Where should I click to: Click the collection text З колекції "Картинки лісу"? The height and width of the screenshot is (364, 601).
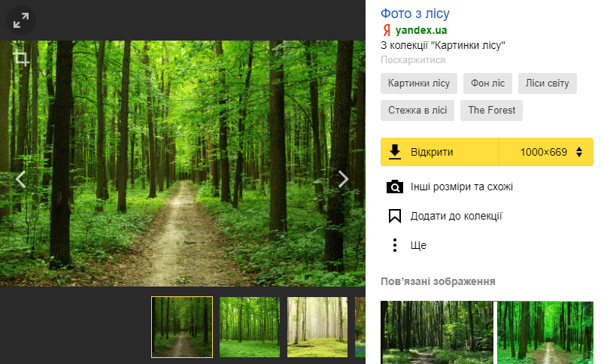[443, 45]
